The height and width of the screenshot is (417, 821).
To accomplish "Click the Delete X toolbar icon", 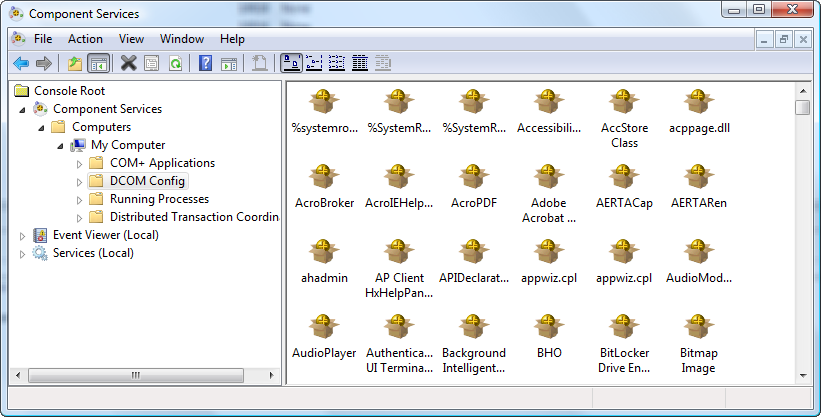I will point(128,63).
